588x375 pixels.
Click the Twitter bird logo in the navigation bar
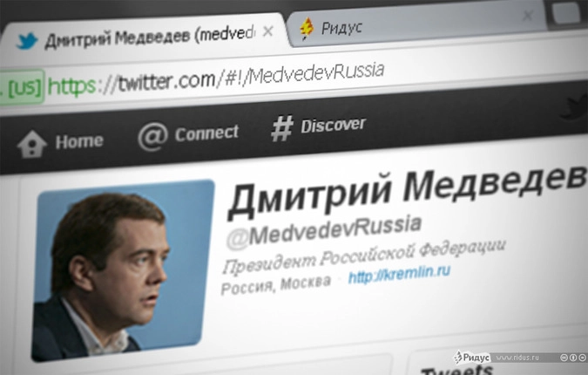(x=574, y=108)
